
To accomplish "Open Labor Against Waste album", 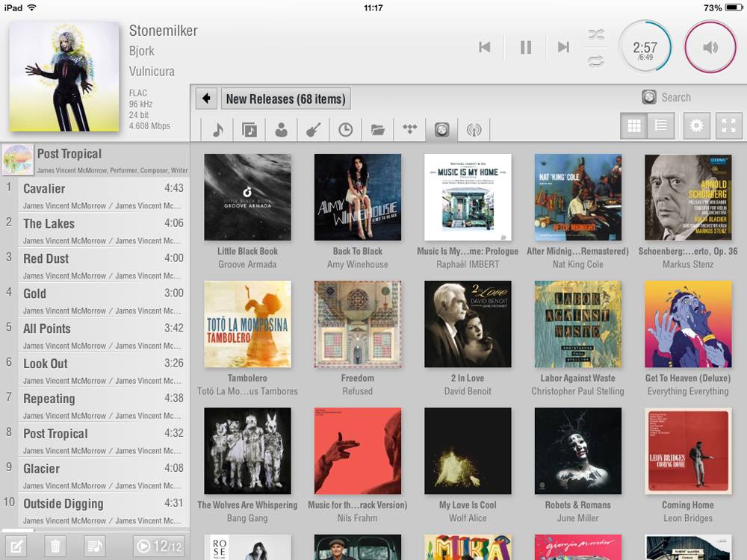I will tap(578, 324).
